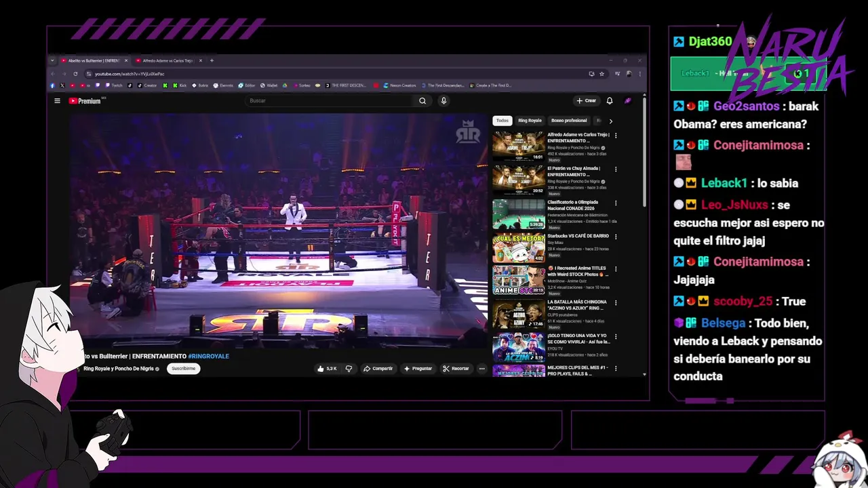Click the Suscribirme button
The height and width of the screenshot is (488, 868).
point(183,369)
